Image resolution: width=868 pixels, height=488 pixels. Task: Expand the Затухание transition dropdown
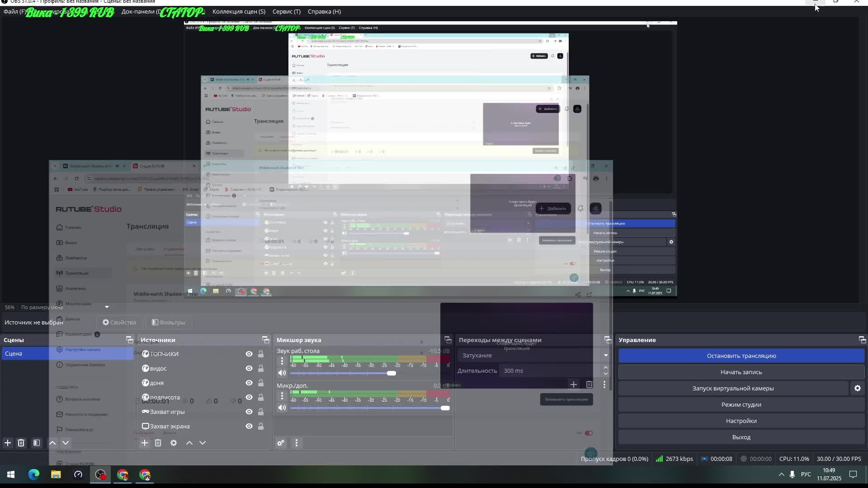click(x=606, y=356)
